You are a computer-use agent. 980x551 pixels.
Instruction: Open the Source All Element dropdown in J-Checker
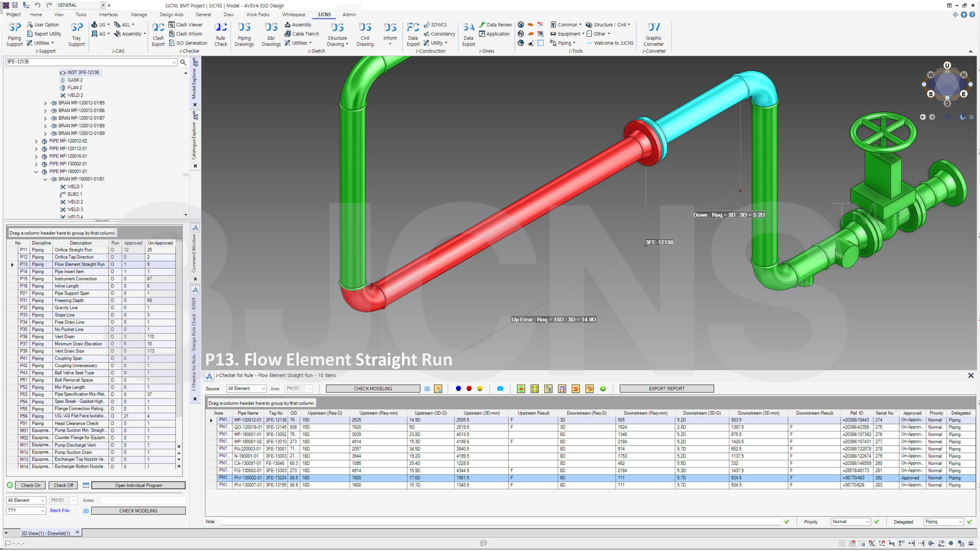[x=247, y=389]
